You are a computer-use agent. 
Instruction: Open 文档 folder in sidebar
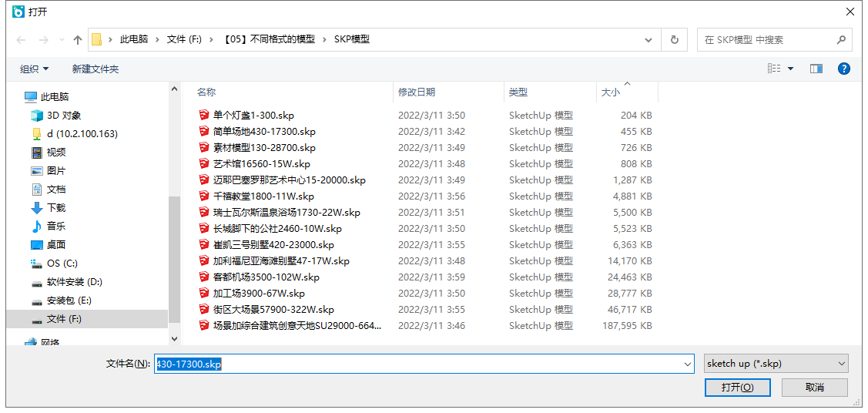tap(56, 190)
